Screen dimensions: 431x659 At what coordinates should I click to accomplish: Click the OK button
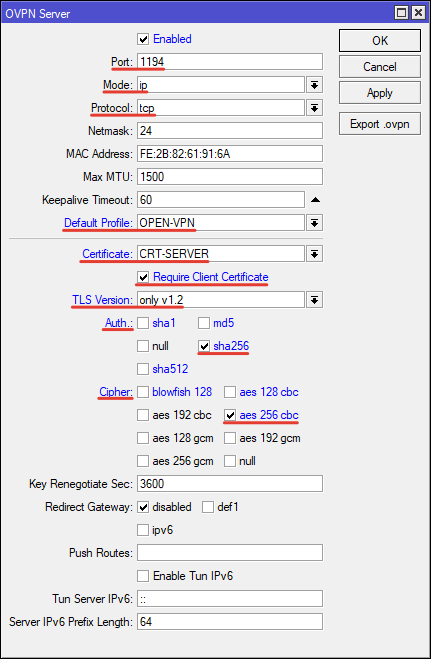click(380, 41)
